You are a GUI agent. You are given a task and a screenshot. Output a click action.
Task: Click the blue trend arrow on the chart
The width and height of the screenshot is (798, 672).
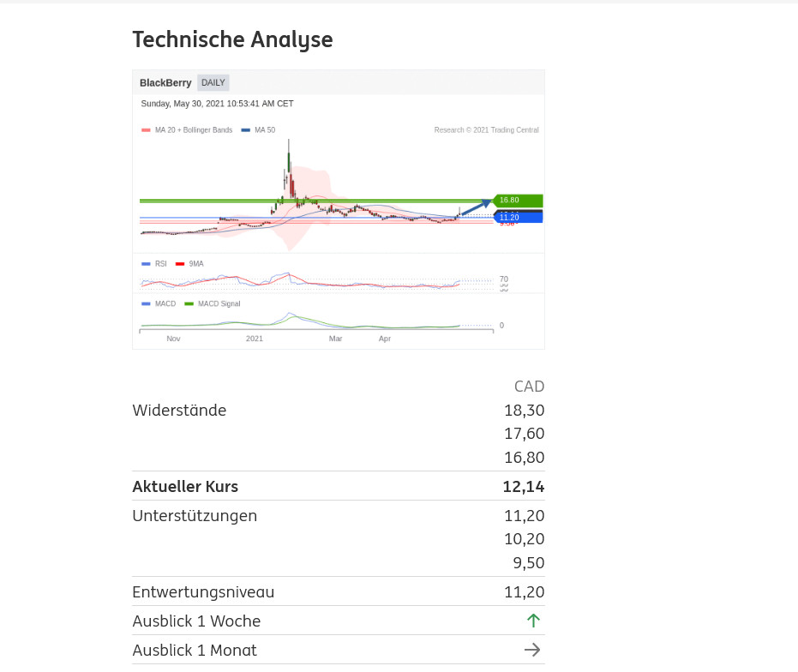476,207
